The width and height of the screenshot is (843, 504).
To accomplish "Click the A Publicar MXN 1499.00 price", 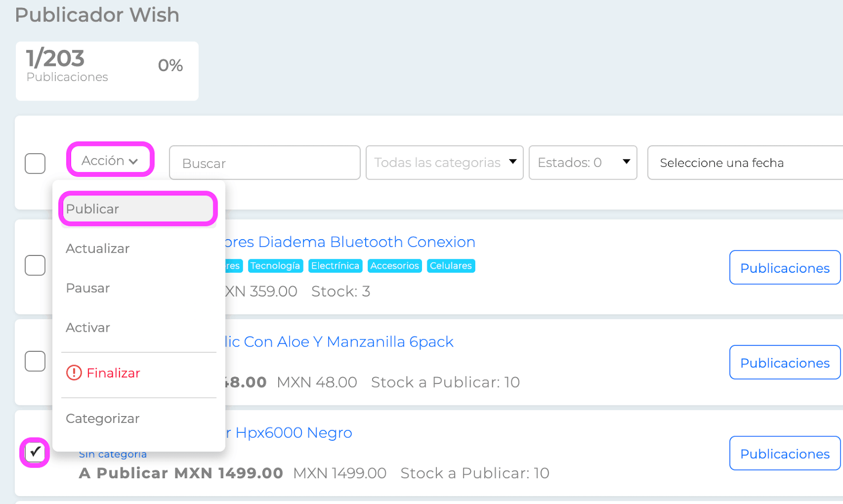I will 181,473.
